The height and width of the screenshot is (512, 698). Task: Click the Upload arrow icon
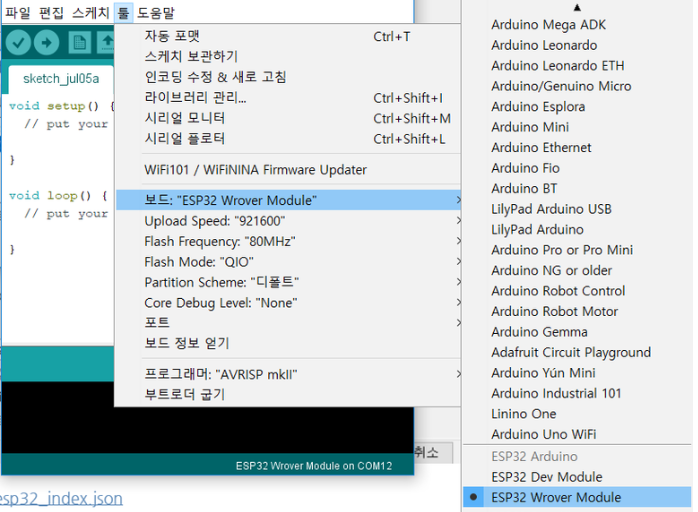47,43
